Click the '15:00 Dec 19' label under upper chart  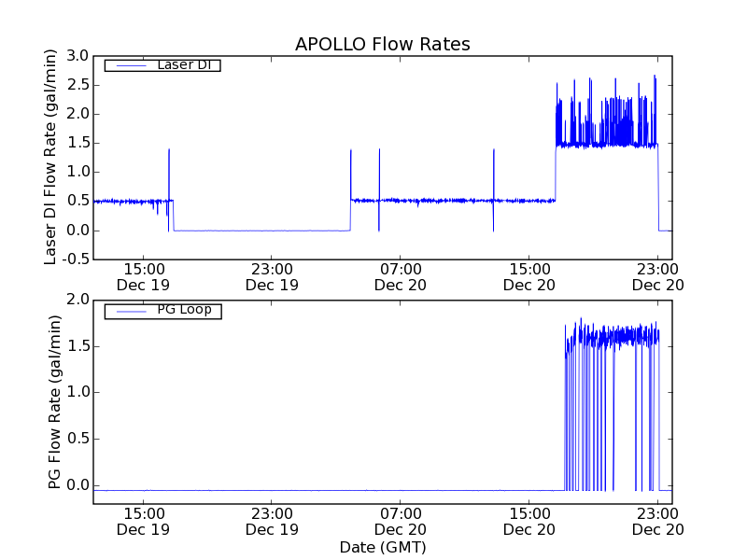(x=144, y=277)
